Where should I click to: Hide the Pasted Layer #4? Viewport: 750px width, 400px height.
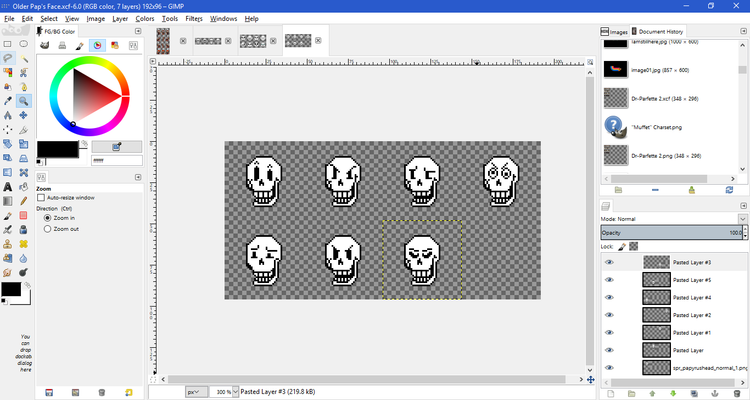coord(609,297)
